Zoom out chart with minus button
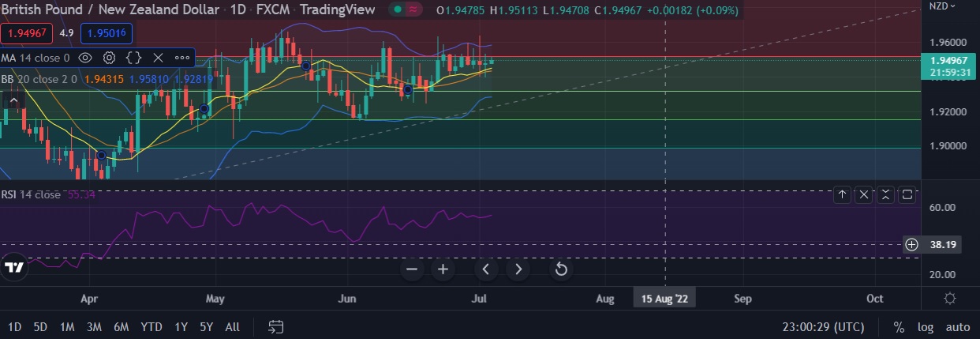The width and height of the screenshot is (980, 339). coord(412,269)
